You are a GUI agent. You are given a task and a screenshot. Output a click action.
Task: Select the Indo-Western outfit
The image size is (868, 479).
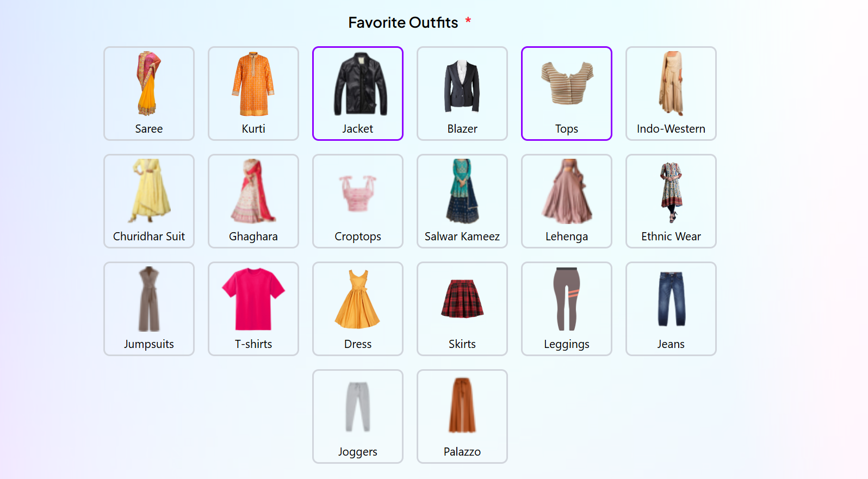point(671,94)
